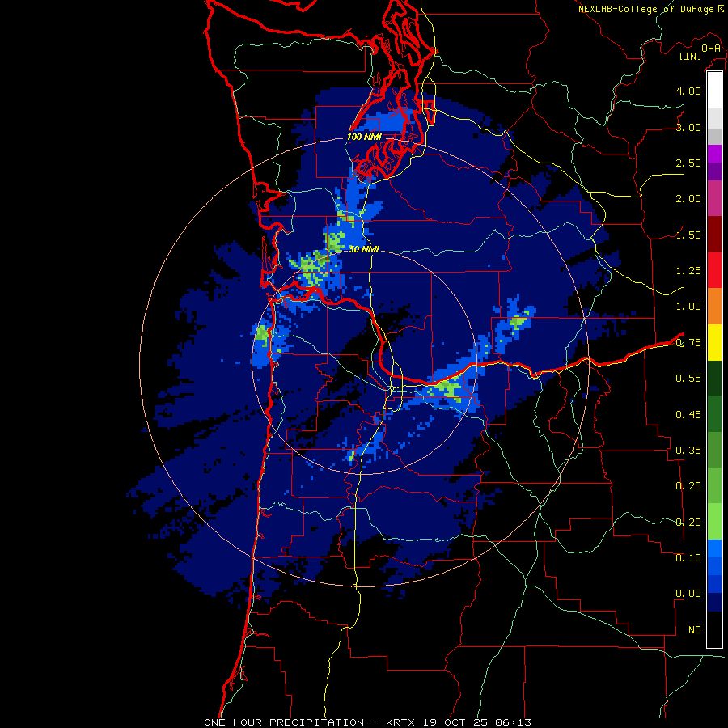Click the light blue 0.10 legend swatch
The width and height of the screenshot is (728, 728).
(x=714, y=548)
